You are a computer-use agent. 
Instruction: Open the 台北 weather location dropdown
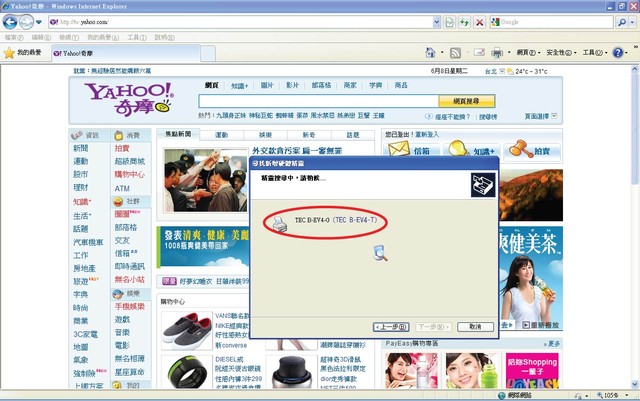502,71
